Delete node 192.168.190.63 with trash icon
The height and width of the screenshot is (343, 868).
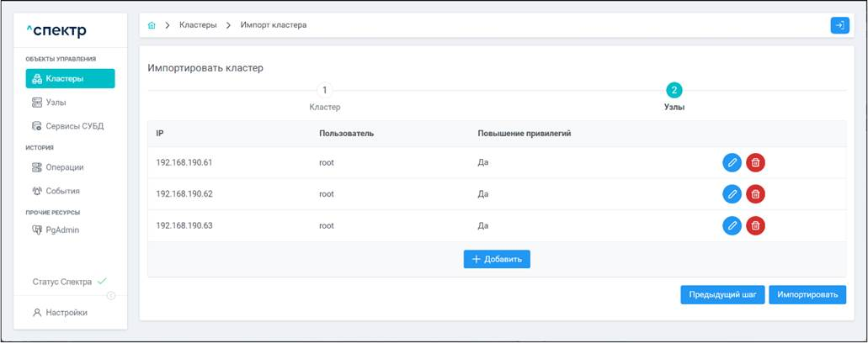(x=755, y=225)
